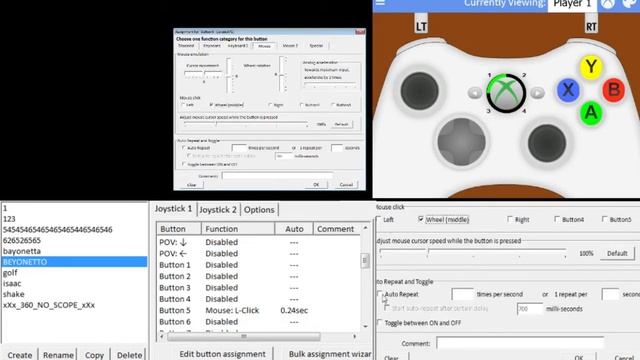Check Left option in small assignment dialog
Screen dimensions: 640x360
[183, 105]
